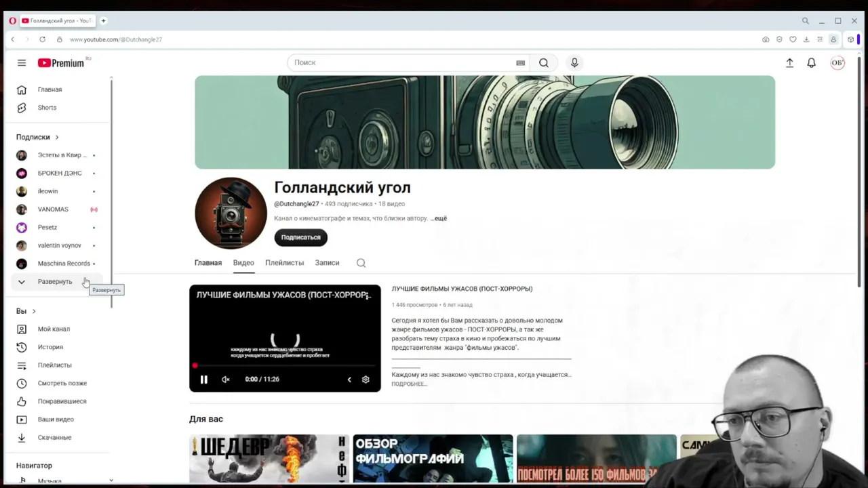Open Maschina Records subscription channel
This screenshot has width=868, height=488.
coord(58,264)
